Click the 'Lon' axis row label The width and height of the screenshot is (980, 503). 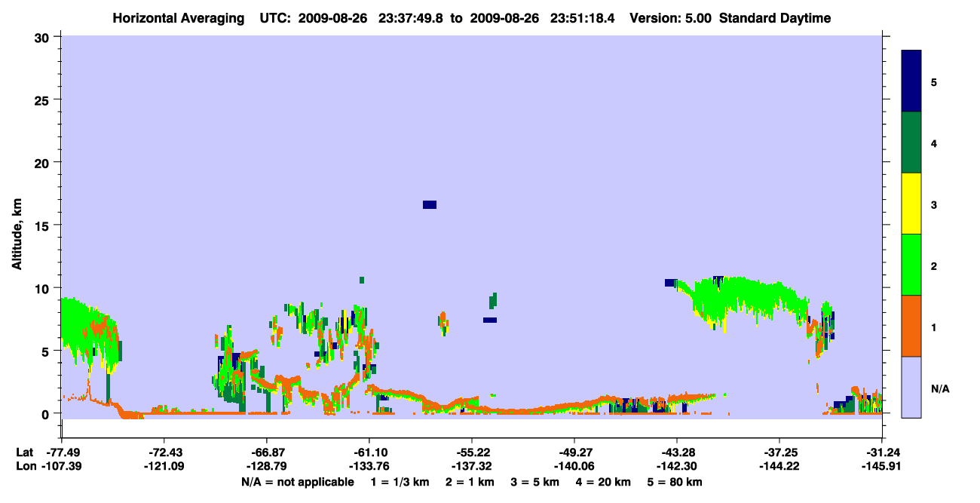click(26, 466)
